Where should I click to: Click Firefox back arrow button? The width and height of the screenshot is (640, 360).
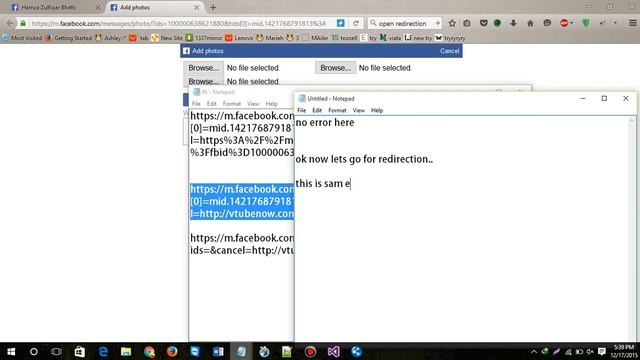[x=10, y=23]
